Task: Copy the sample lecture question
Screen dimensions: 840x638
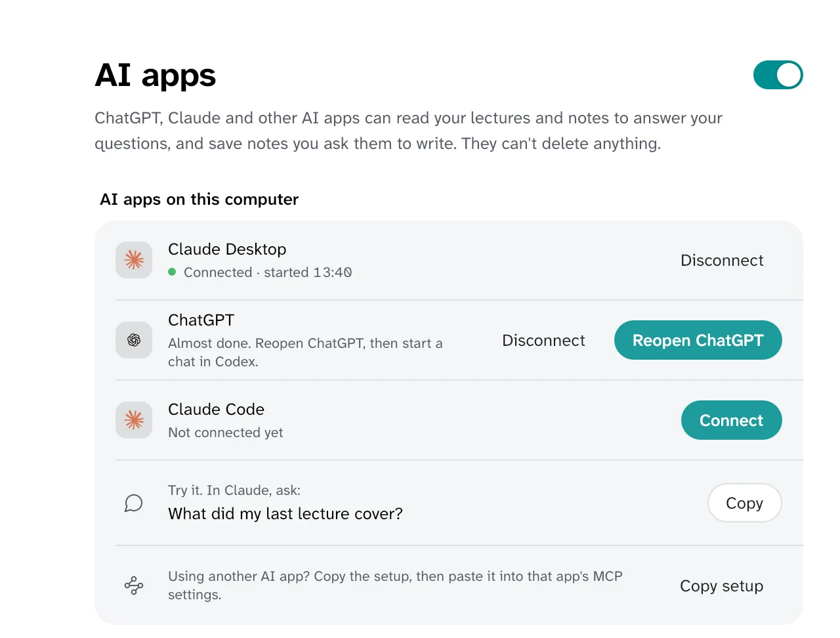Action: coord(745,503)
